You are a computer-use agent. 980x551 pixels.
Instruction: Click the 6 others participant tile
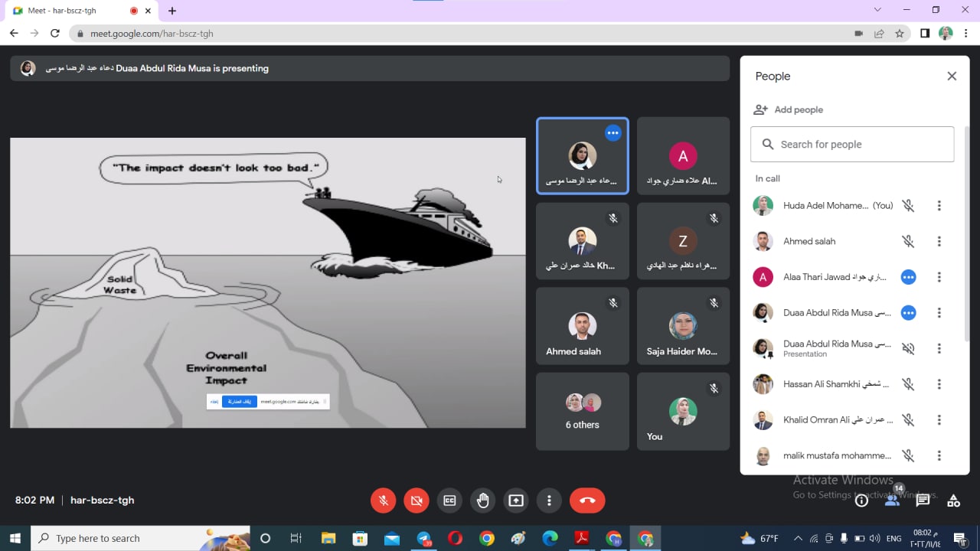pyautogui.click(x=582, y=411)
